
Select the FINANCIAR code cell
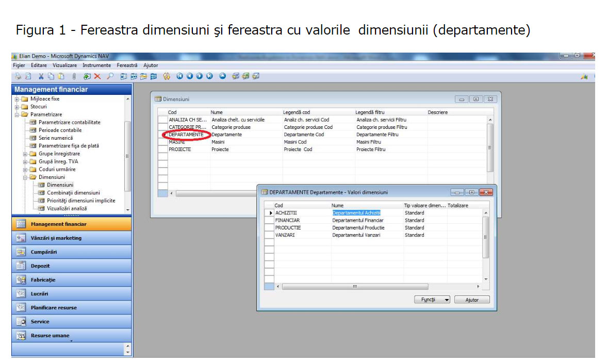[287, 220]
